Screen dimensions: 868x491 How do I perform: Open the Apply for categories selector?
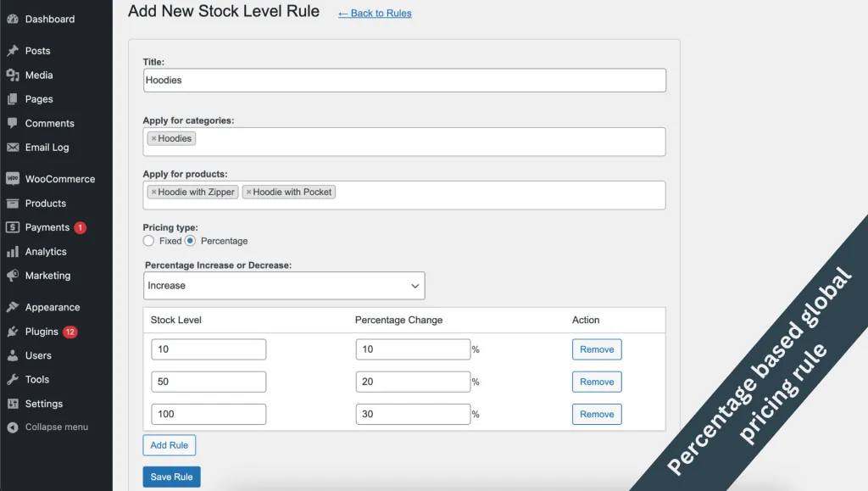pos(424,141)
